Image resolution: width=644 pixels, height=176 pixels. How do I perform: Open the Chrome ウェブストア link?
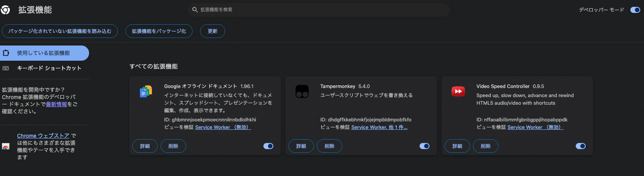click(x=43, y=136)
